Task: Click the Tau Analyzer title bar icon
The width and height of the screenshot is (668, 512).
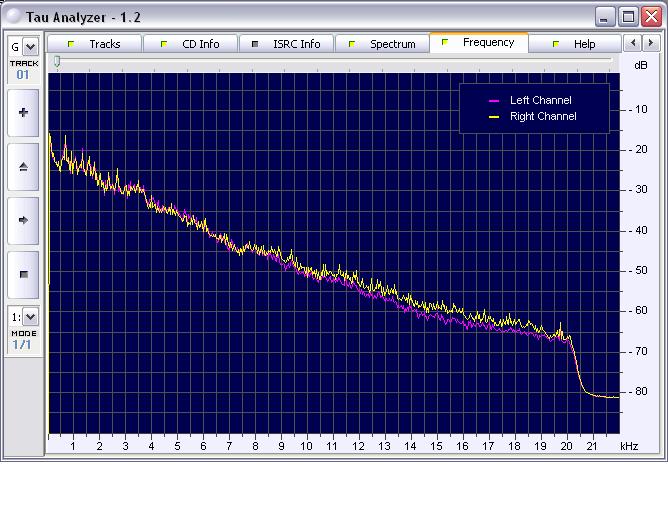Action: (12, 16)
